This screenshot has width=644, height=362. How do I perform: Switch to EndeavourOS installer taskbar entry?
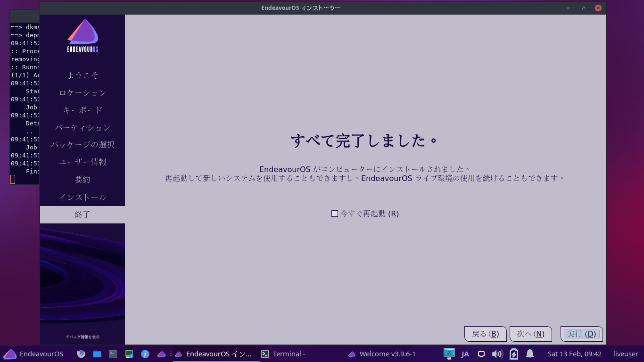[x=216, y=354]
